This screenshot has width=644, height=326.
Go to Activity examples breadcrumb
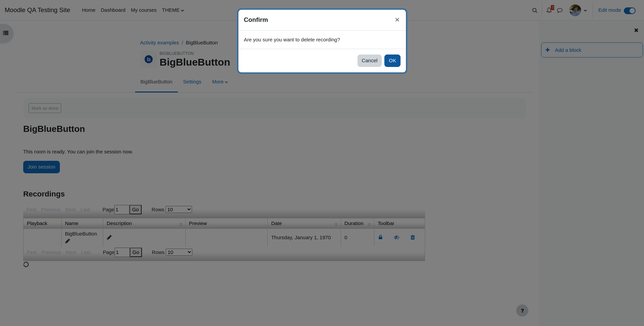159,43
